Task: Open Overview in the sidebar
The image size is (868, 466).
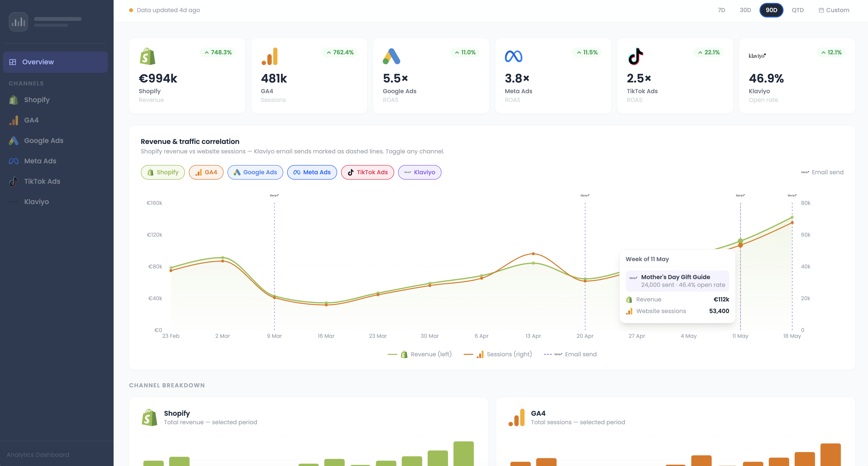Action: [55, 62]
